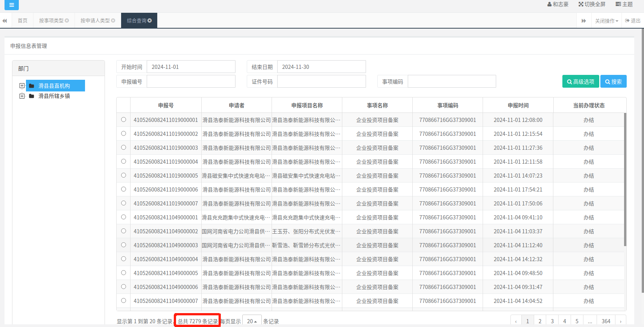Click the 申报编号 input field

(191, 82)
